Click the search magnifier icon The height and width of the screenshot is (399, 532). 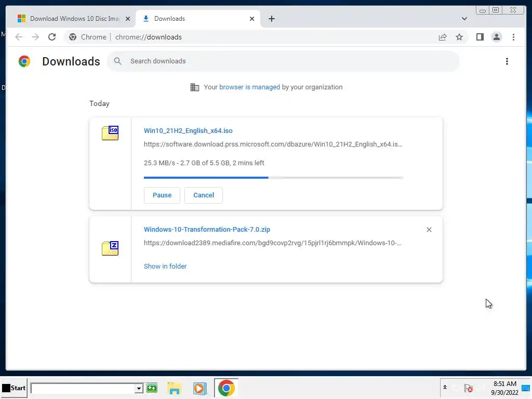[117, 61]
